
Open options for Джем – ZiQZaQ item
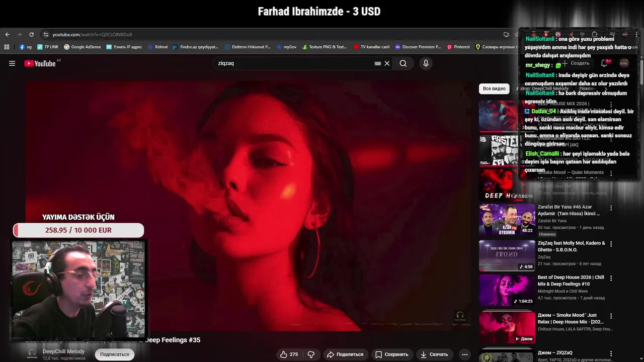[x=611, y=353]
